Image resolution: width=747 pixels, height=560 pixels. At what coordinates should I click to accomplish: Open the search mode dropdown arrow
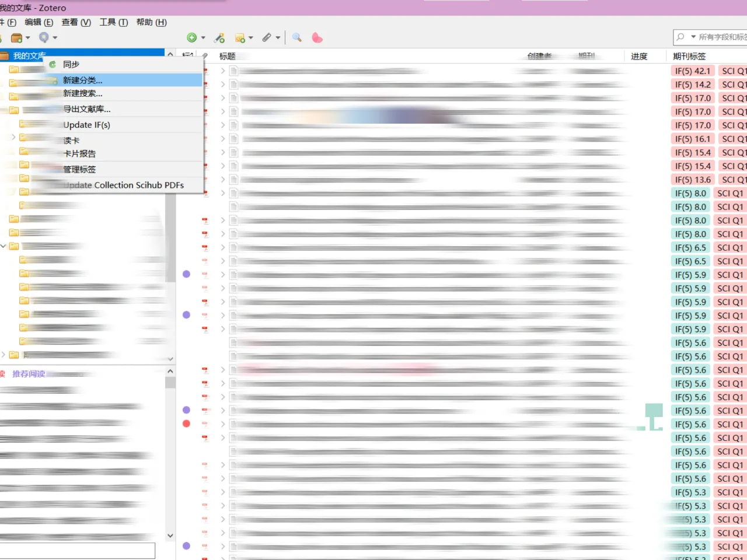(x=693, y=37)
